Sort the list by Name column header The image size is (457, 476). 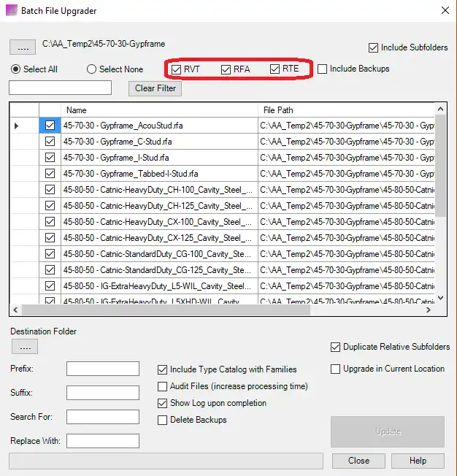[159, 110]
